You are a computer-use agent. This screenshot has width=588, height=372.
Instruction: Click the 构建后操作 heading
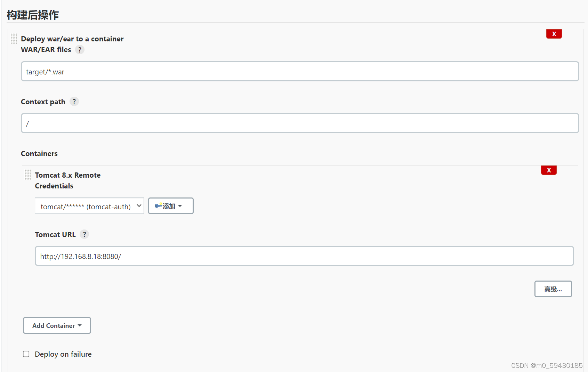click(33, 15)
